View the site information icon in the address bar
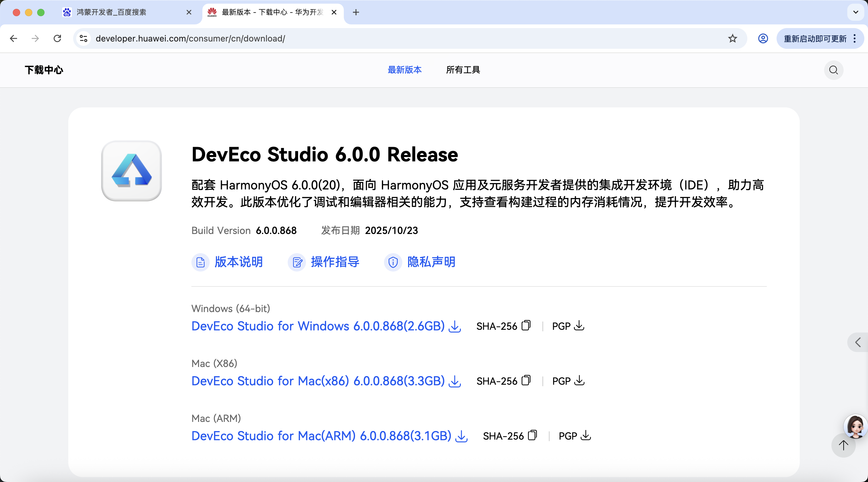This screenshot has width=868, height=482. pyautogui.click(x=84, y=38)
